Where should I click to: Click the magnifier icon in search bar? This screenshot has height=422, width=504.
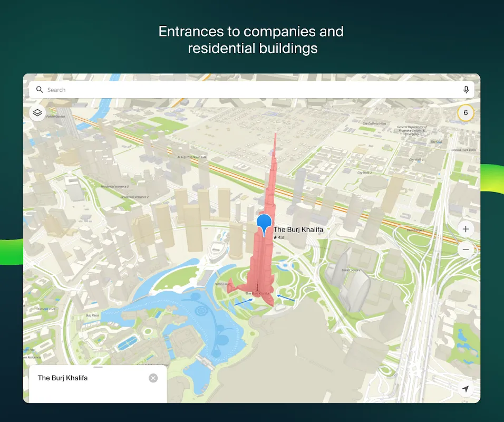point(40,90)
